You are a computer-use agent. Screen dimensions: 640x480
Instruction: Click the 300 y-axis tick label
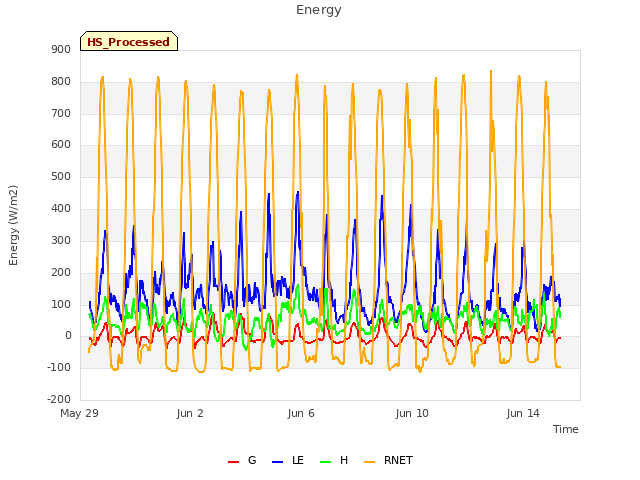[61, 240]
